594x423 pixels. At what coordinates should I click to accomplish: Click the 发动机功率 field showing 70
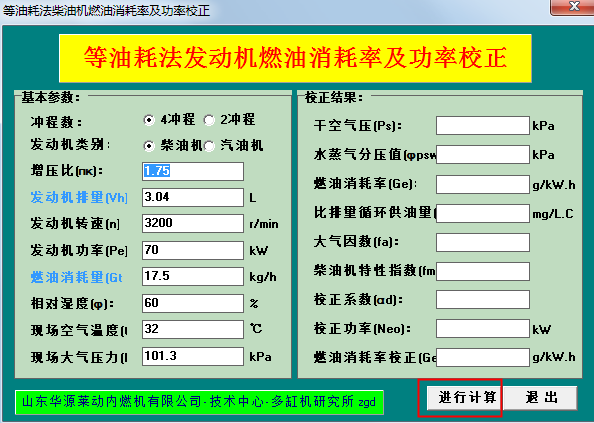[x=193, y=250]
